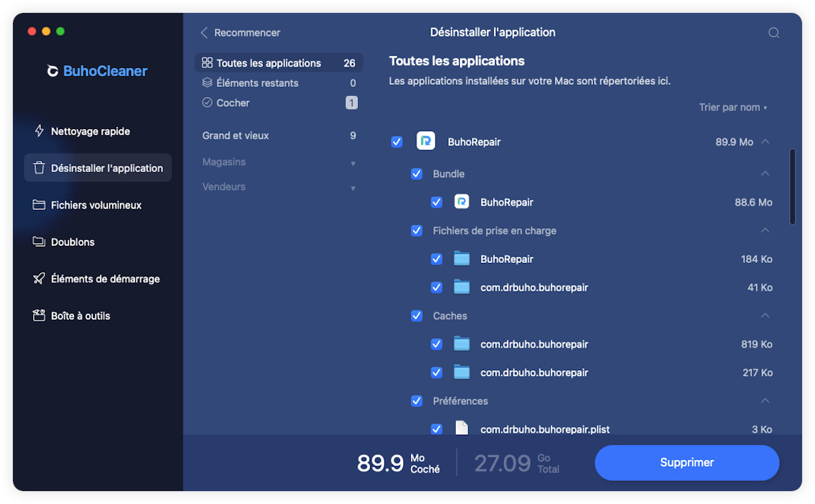The height and width of the screenshot is (504, 815).
Task: Collapse Fichiers de prise en charge chevron
Action: (x=765, y=231)
